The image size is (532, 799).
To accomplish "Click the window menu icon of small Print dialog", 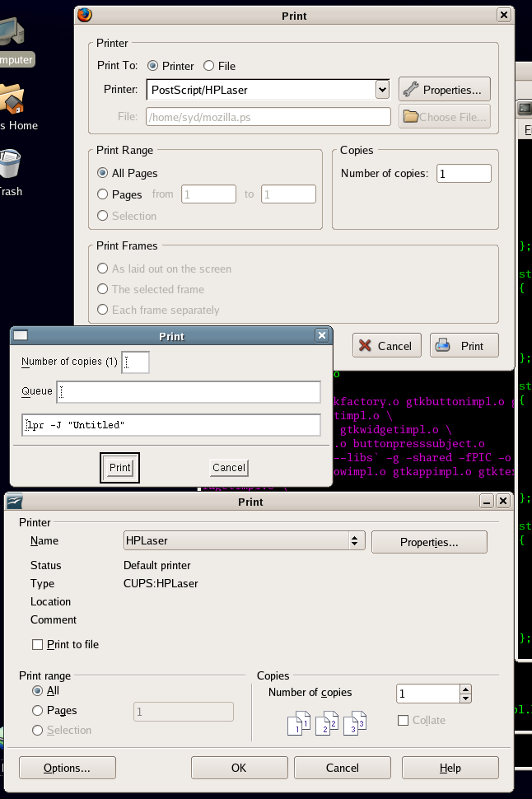I will pyautogui.click(x=21, y=336).
